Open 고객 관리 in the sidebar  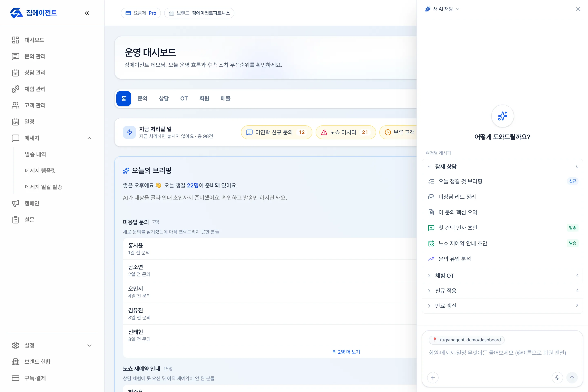(x=52, y=105)
